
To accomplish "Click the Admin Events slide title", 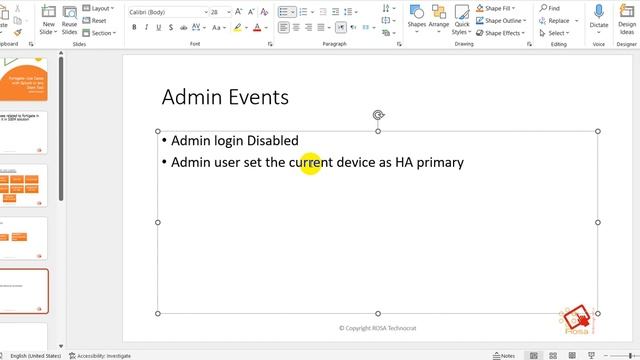I will [225, 97].
